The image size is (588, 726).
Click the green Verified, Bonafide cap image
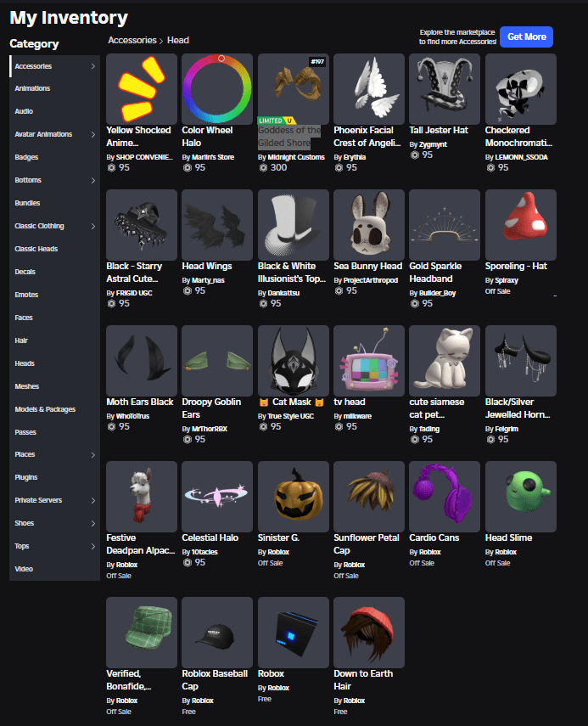click(142, 633)
